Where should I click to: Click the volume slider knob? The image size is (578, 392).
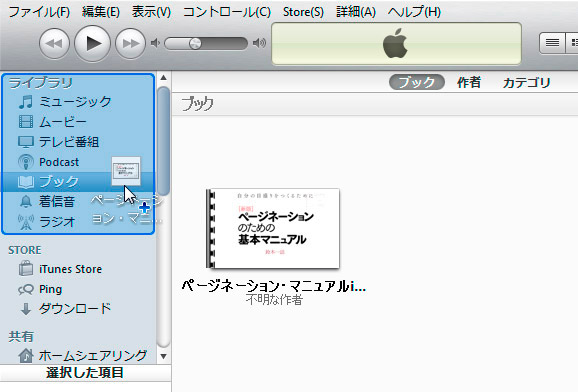point(195,44)
